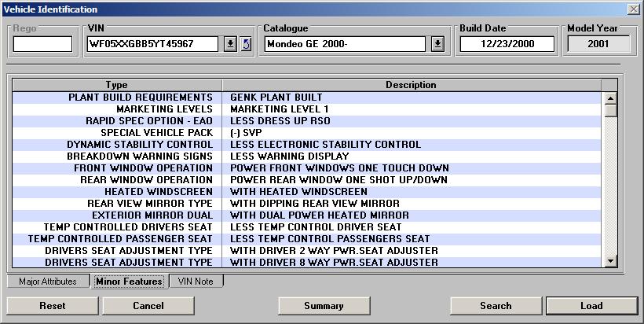Click WITH HEATED WINDSCREEN description
Viewport: 644px width, 324px height.
(298, 192)
